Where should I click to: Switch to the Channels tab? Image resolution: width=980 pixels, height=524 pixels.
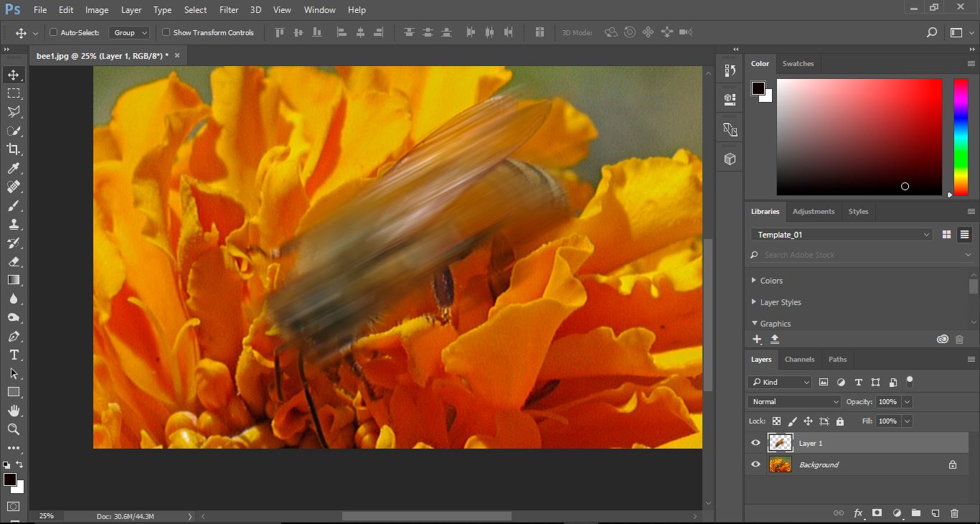pos(799,360)
